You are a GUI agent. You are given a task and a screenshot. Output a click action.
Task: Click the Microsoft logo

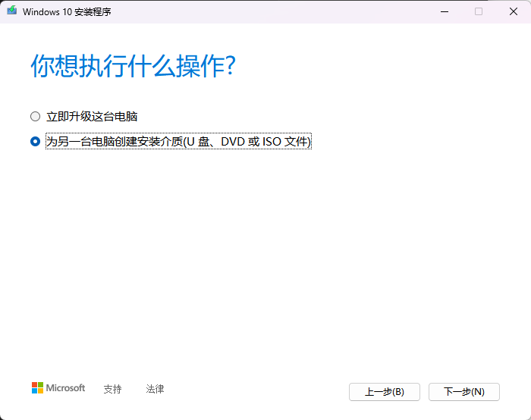pos(58,388)
